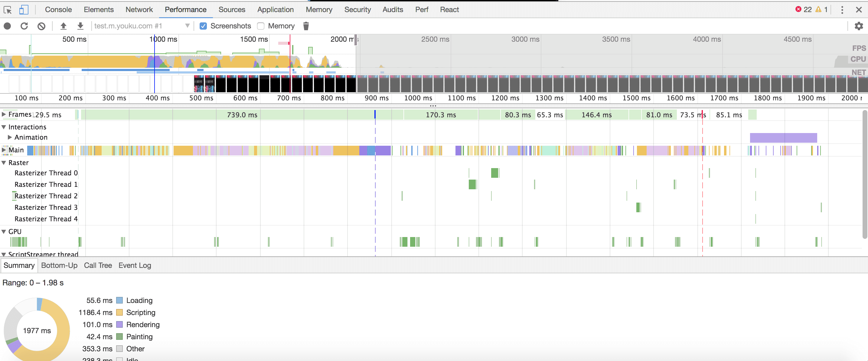The height and width of the screenshot is (361, 868).
Task: Enable the Memory checkbox
Action: [x=260, y=26]
